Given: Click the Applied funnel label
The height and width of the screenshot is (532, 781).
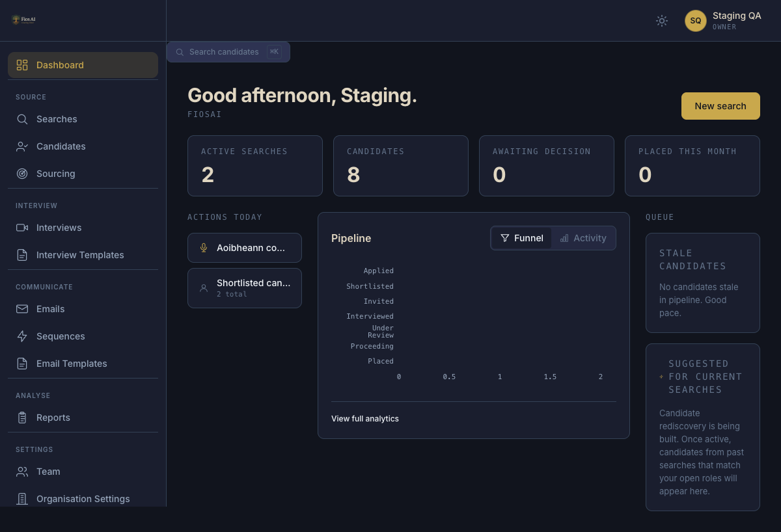Looking at the screenshot, I should point(379,271).
